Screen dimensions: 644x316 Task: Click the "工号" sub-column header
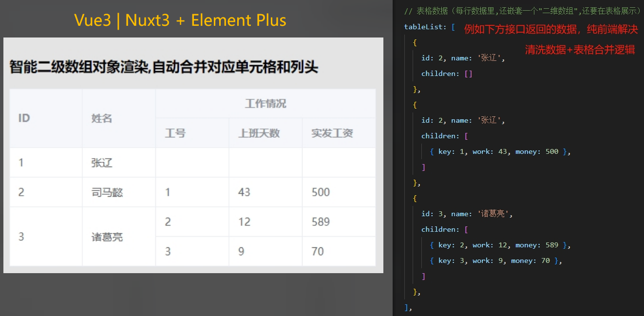(x=176, y=132)
